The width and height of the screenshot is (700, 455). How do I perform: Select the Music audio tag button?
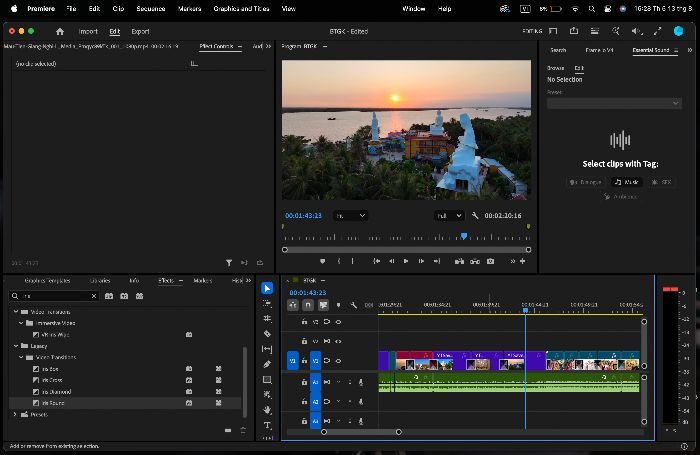(626, 182)
